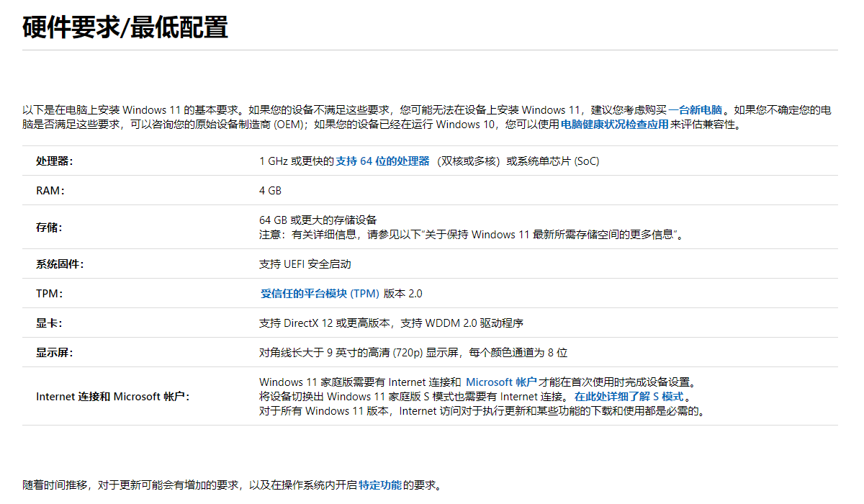Click the 硬件要求/最低配置 heading

coord(125,27)
